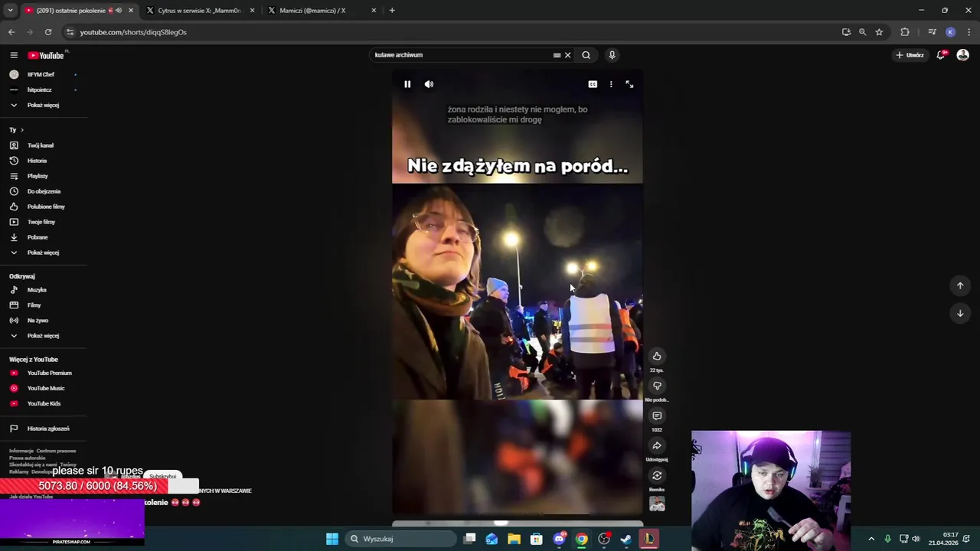980x551 pixels.
Task: Toggle closed captions on the Short
Action: click(x=593, y=84)
